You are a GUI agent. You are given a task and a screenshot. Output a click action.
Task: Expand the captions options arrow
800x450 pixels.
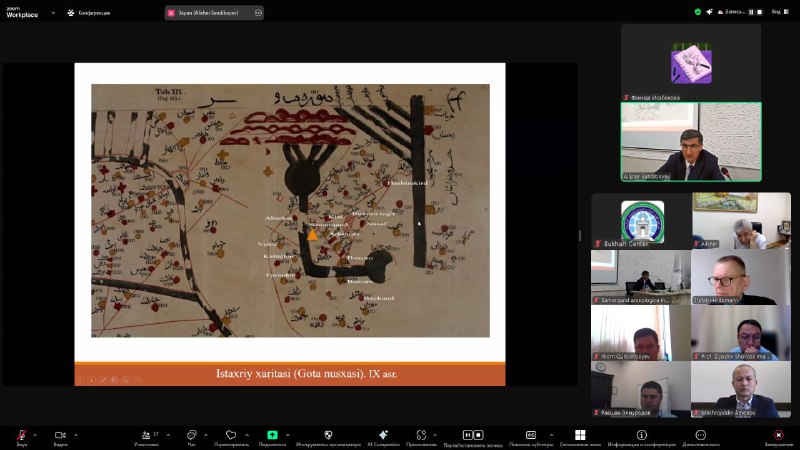(551, 435)
